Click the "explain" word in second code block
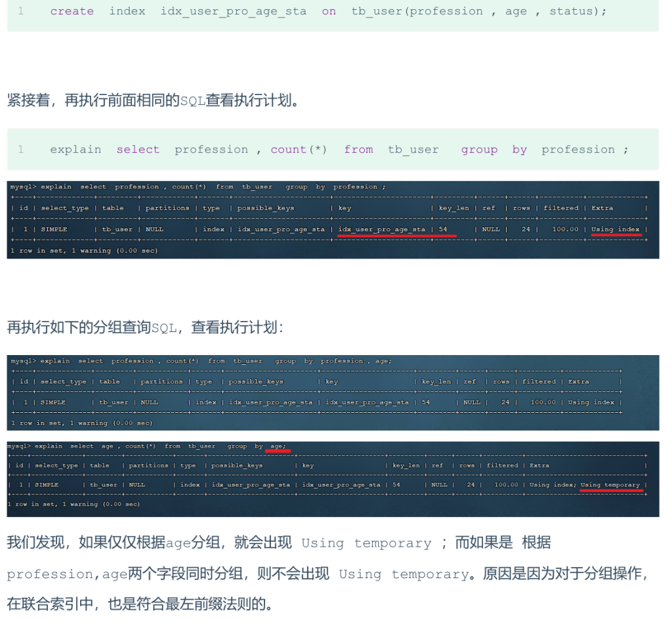This screenshot has width=672, height=630. pyautogui.click(x=75, y=150)
